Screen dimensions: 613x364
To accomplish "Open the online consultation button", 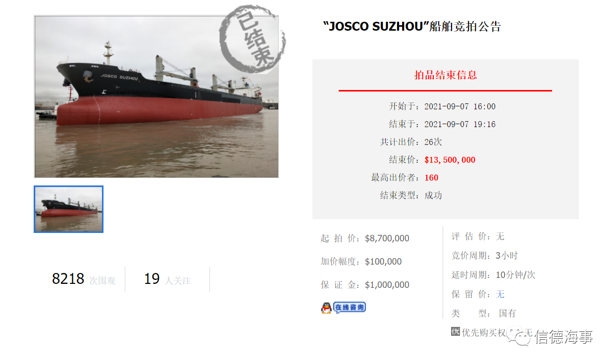I will click(349, 307).
